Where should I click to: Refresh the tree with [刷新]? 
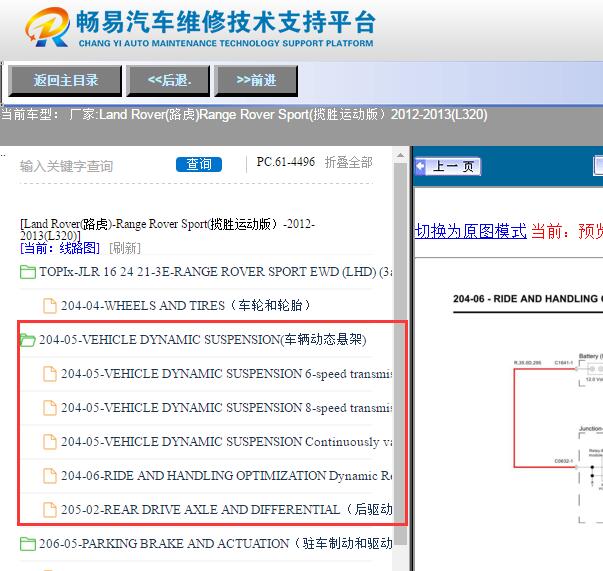pyautogui.click(x=125, y=248)
